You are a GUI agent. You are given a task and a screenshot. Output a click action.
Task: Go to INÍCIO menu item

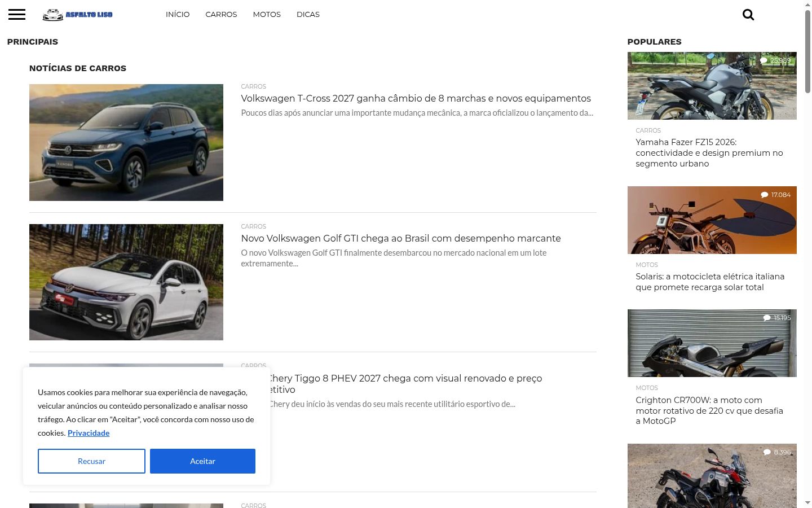[178, 15]
